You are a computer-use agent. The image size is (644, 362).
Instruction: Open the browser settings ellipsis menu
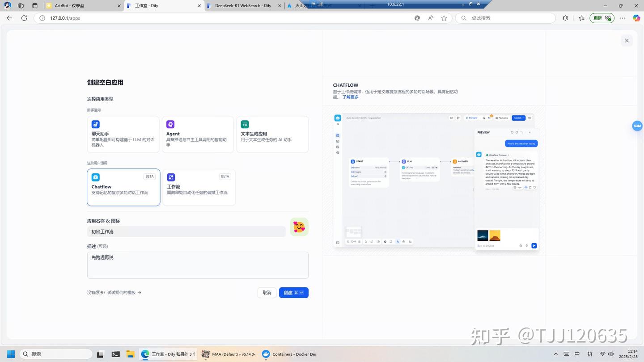[623, 18]
